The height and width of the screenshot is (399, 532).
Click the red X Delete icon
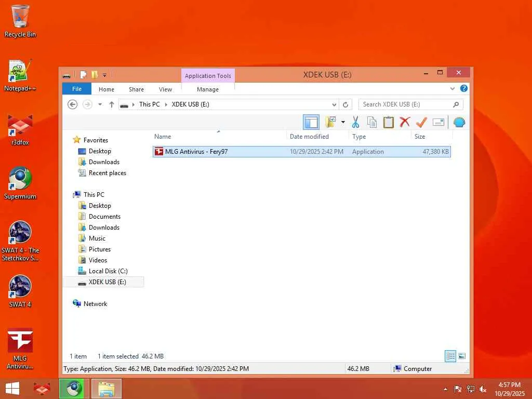(405, 122)
